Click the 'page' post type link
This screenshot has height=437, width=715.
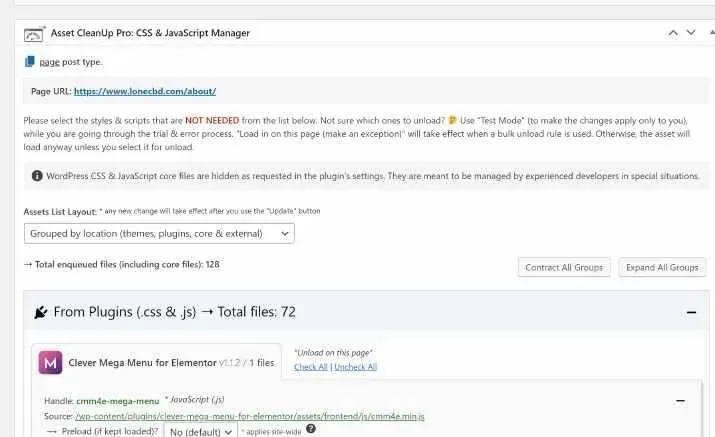[x=49, y=62]
